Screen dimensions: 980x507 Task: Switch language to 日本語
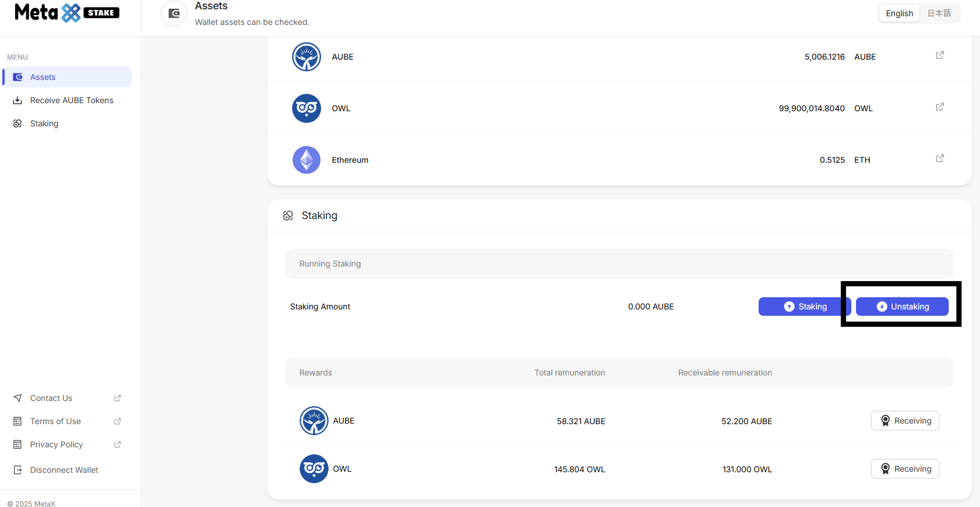939,13
